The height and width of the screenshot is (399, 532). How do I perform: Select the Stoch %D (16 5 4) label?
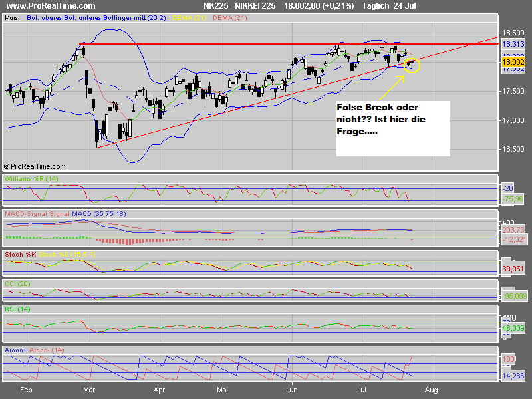tap(67, 255)
